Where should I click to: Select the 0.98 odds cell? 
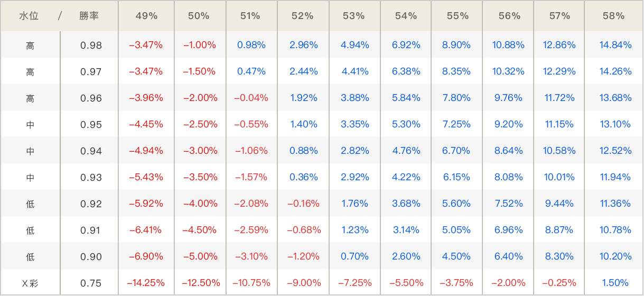tap(91, 45)
